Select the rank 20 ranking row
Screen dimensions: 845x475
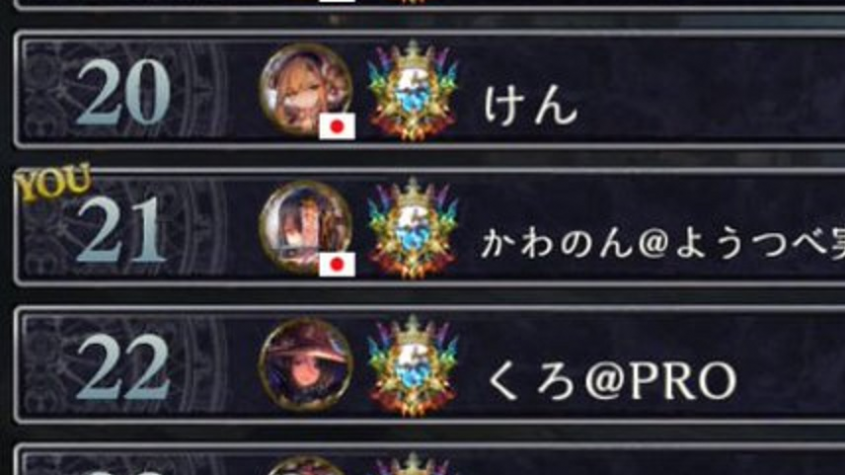[430, 90]
